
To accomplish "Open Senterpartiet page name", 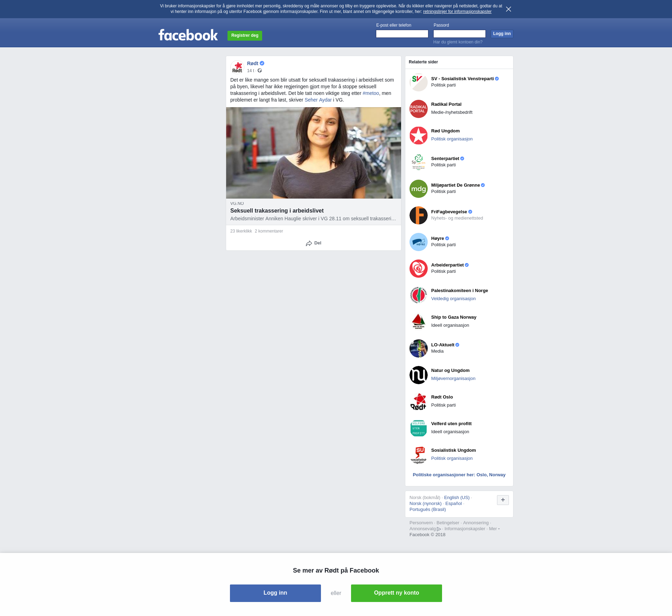I will [x=445, y=159].
